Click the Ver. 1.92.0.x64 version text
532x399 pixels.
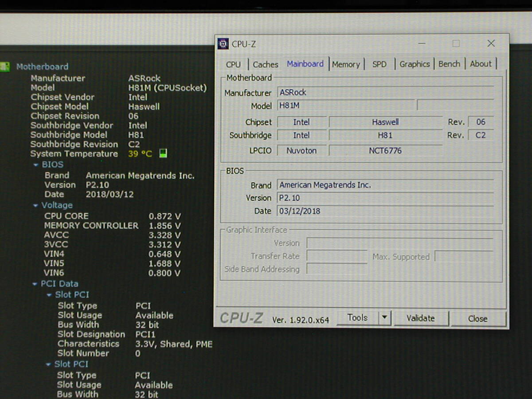coord(301,320)
